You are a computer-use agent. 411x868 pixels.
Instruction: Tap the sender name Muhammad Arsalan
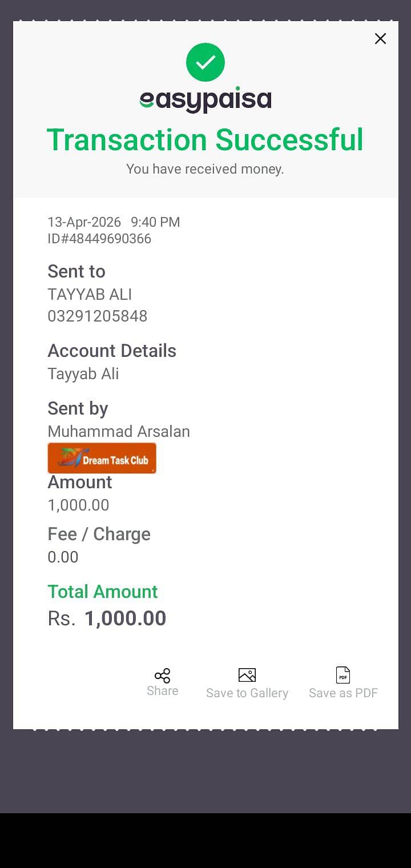click(119, 431)
